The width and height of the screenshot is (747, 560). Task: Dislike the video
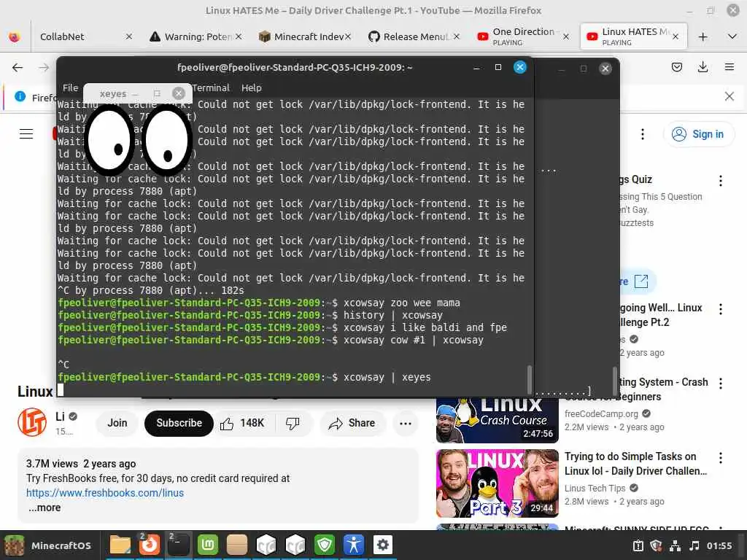293,424
